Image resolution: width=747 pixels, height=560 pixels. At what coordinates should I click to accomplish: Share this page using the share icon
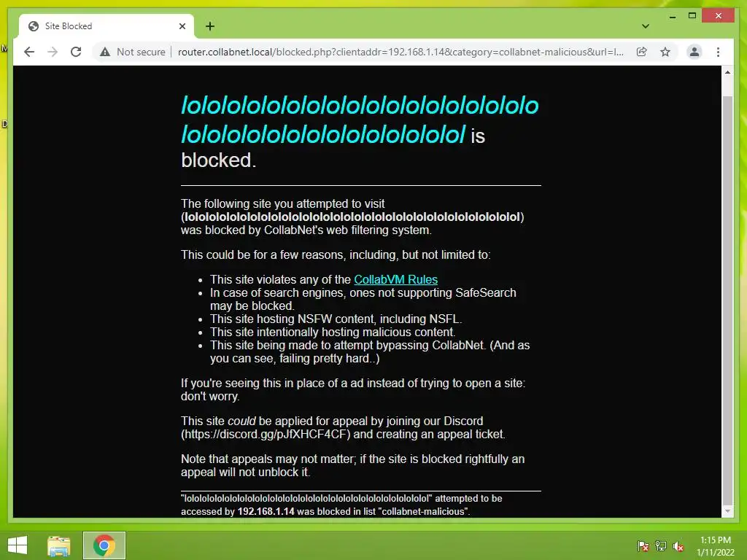point(642,52)
